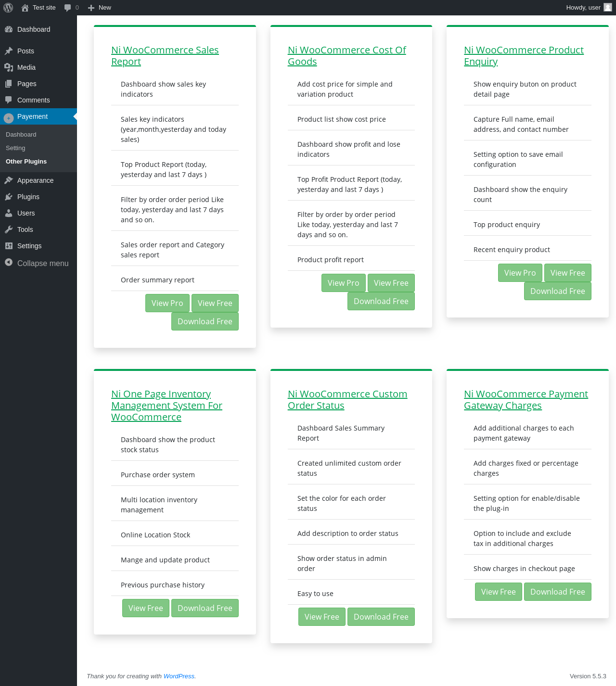This screenshot has width=616, height=686.
Task: Click New in the admin bar
Action: coord(105,8)
